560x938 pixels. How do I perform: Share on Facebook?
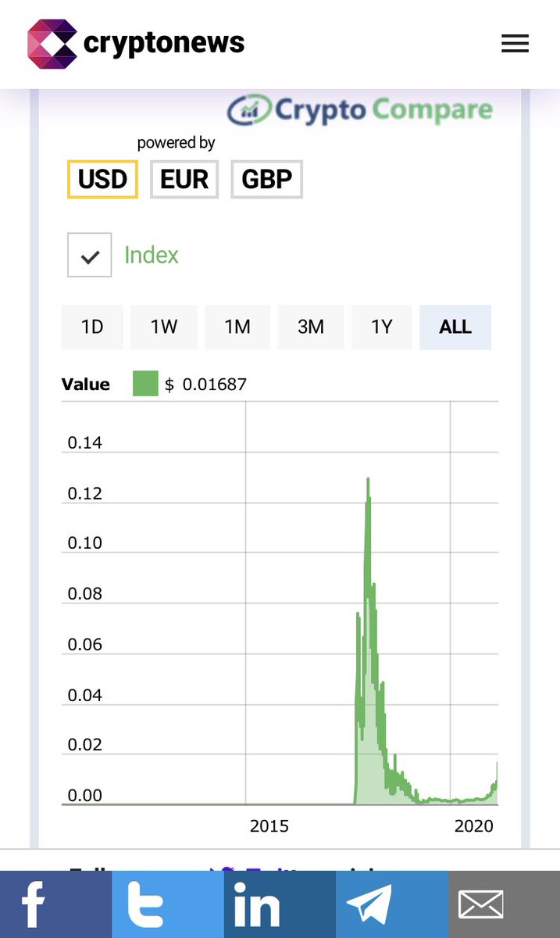click(56, 904)
